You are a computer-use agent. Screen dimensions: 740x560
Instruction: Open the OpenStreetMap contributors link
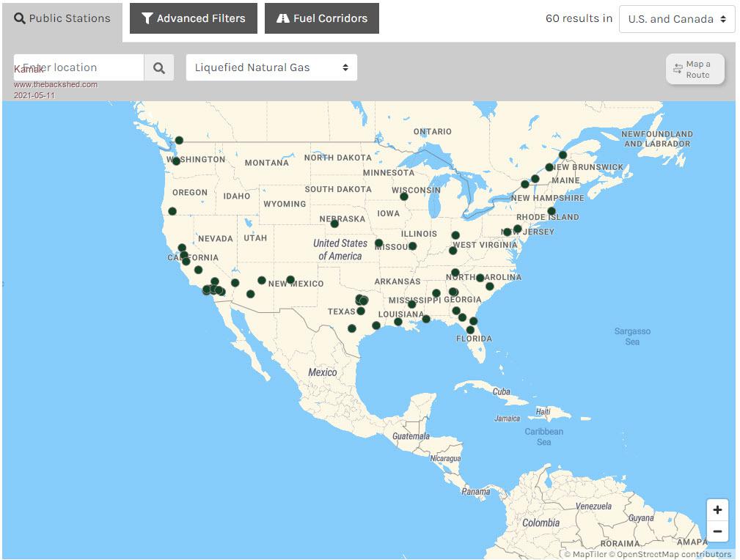[674, 554]
